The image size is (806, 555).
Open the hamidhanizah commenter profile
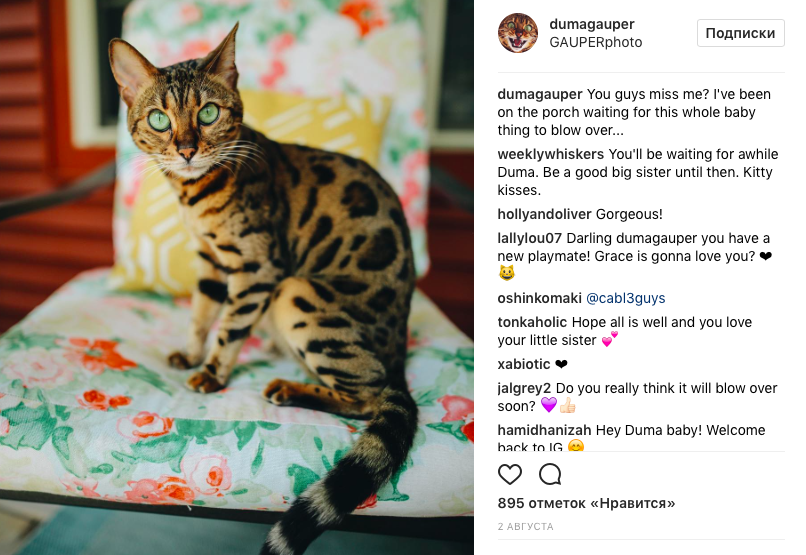pyautogui.click(x=544, y=430)
